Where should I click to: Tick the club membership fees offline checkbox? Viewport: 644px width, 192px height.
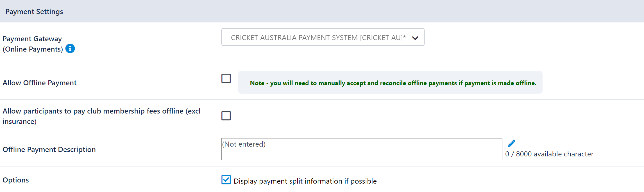pos(226,115)
